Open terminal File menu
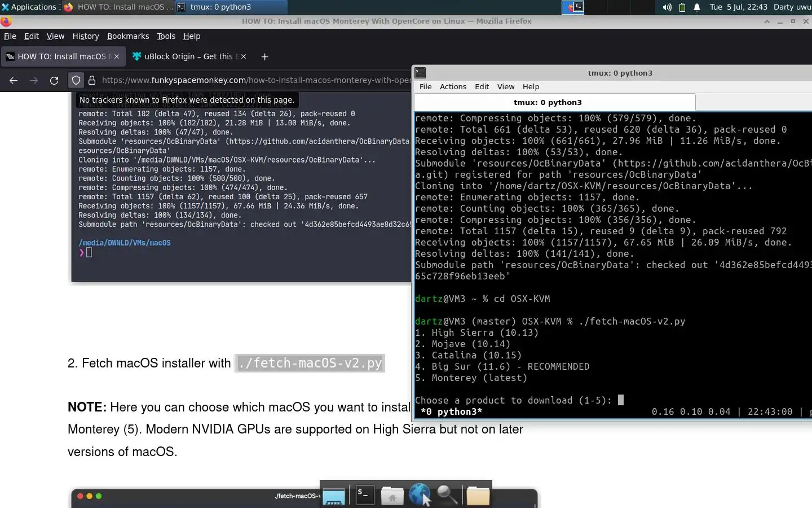The width and height of the screenshot is (812, 508). point(426,86)
